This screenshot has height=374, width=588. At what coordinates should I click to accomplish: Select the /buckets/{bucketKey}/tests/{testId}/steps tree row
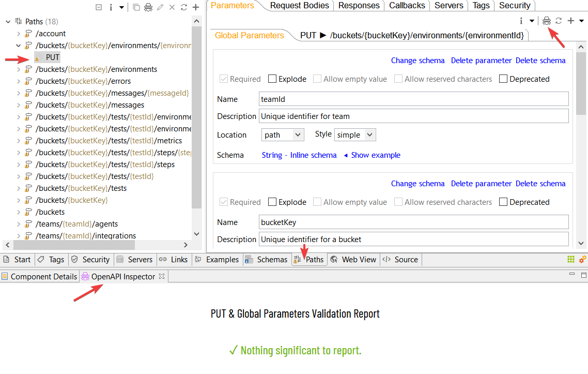coord(105,164)
